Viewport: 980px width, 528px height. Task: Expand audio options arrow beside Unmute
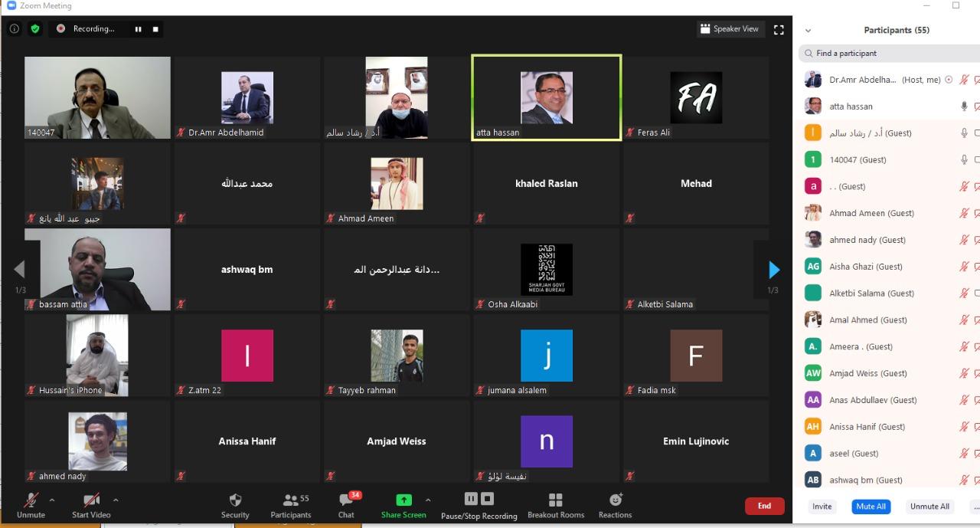coord(52,500)
